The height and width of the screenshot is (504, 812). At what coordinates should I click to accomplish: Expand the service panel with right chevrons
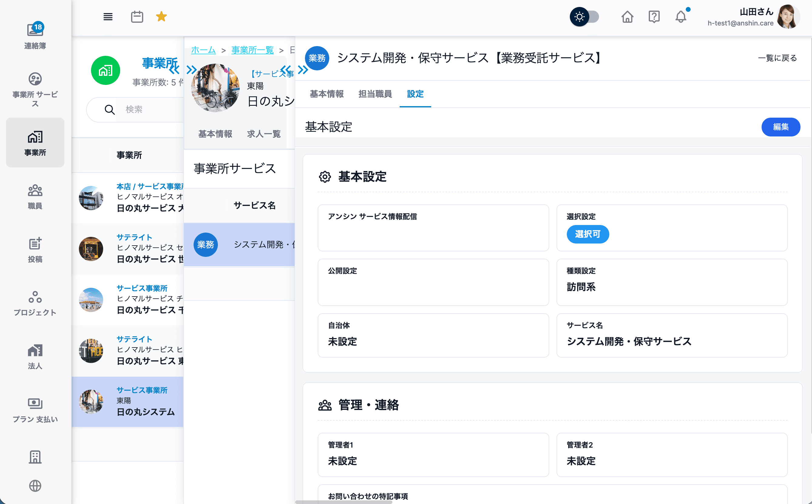(x=303, y=70)
